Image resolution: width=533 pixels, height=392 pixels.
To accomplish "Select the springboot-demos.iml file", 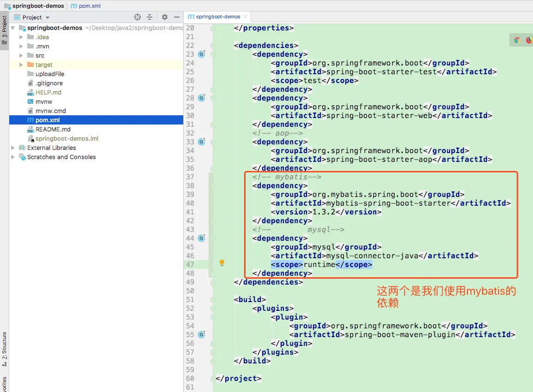I will pos(66,139).
